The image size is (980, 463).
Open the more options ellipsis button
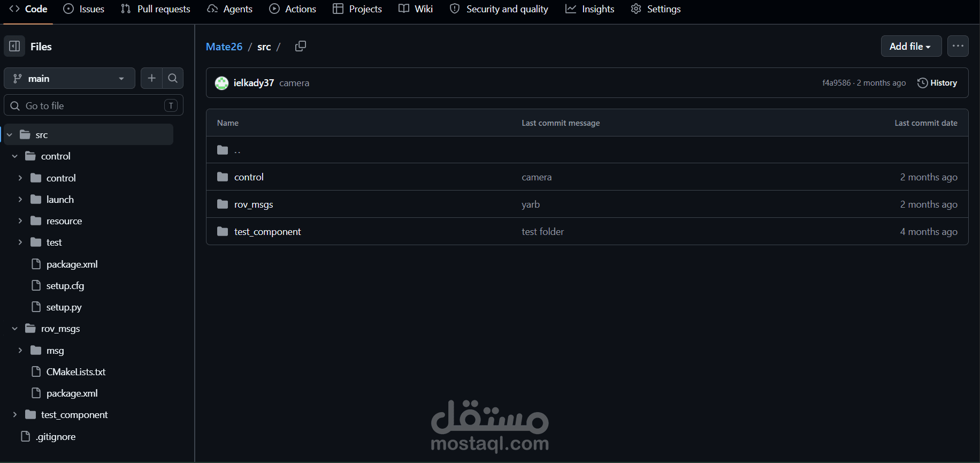[x=958, y=46]
